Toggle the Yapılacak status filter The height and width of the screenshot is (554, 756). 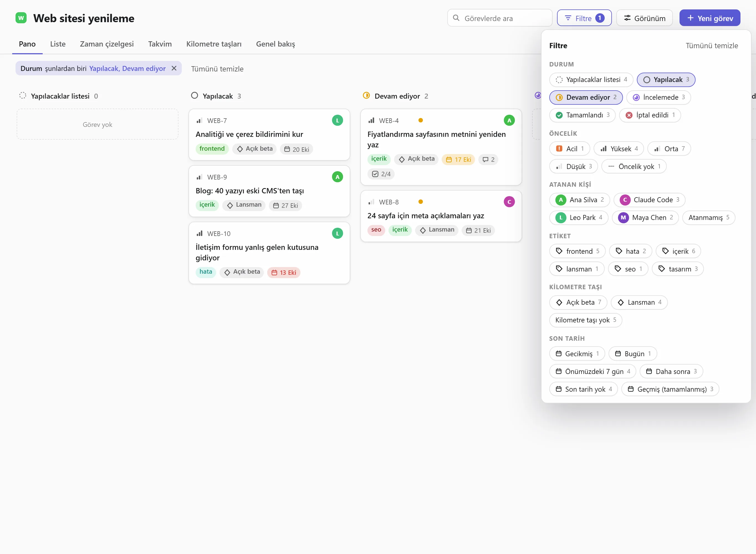coord(666,80)
